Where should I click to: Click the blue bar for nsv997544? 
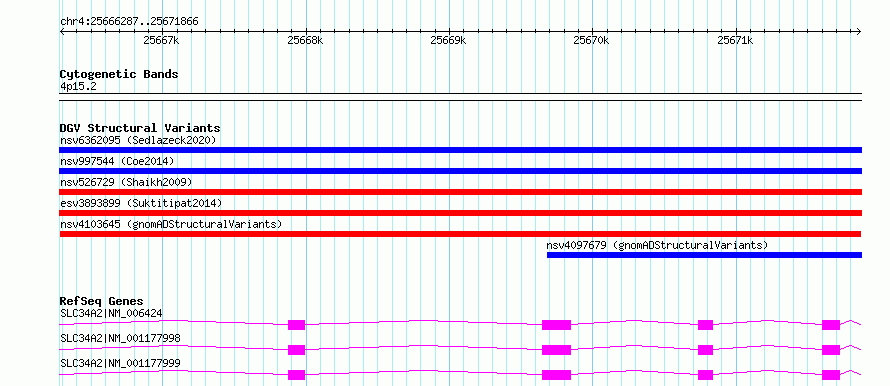tap(460, 171)
